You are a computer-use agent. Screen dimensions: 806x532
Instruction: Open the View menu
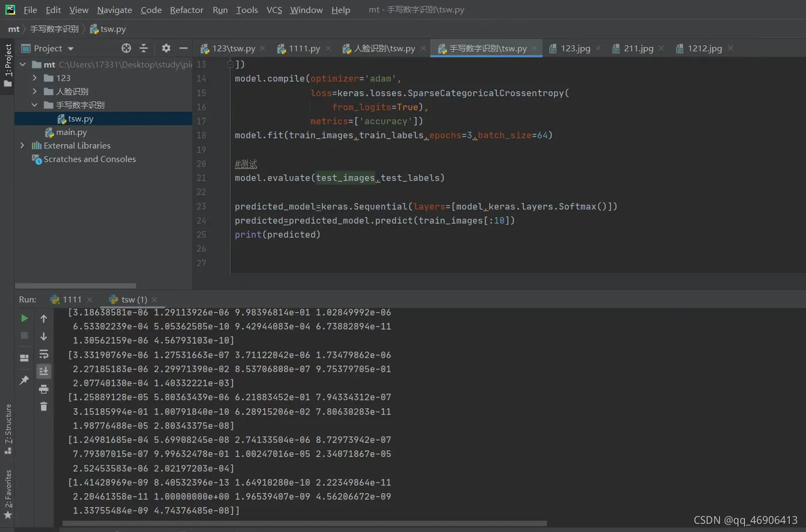tap(79, 10)
